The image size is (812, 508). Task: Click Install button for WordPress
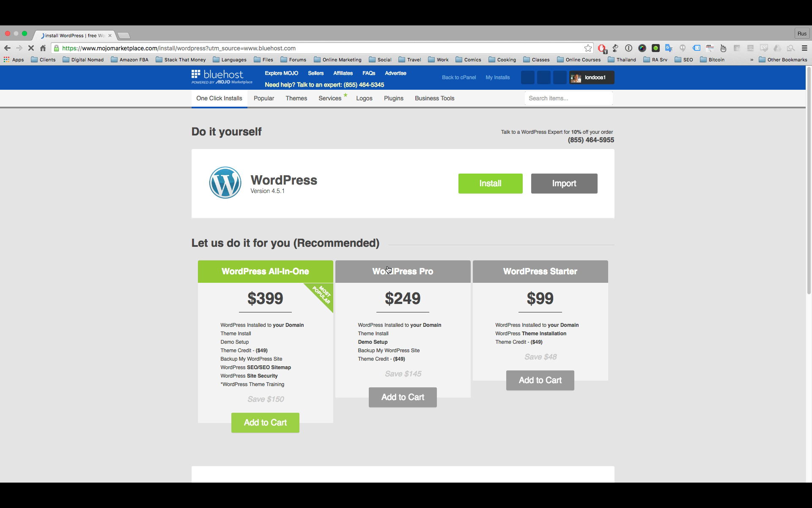[490, 183]
